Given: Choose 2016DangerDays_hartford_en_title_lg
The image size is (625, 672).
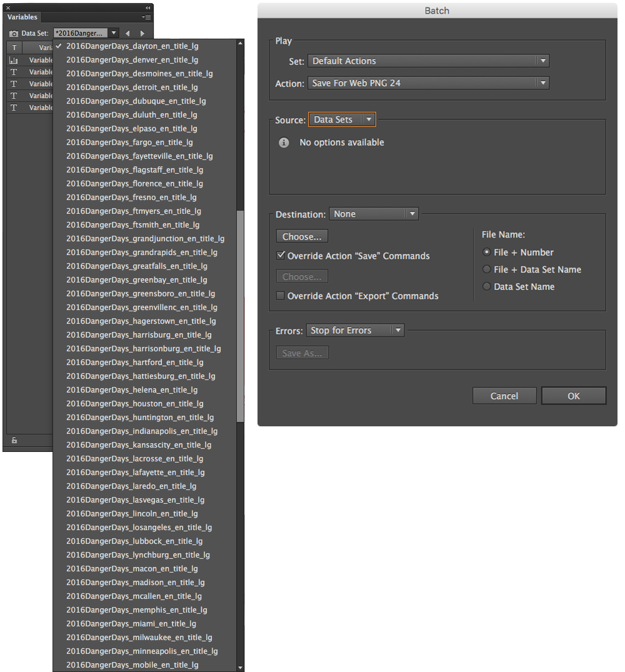Looking at the screenshot, I should tap(144, 362).
